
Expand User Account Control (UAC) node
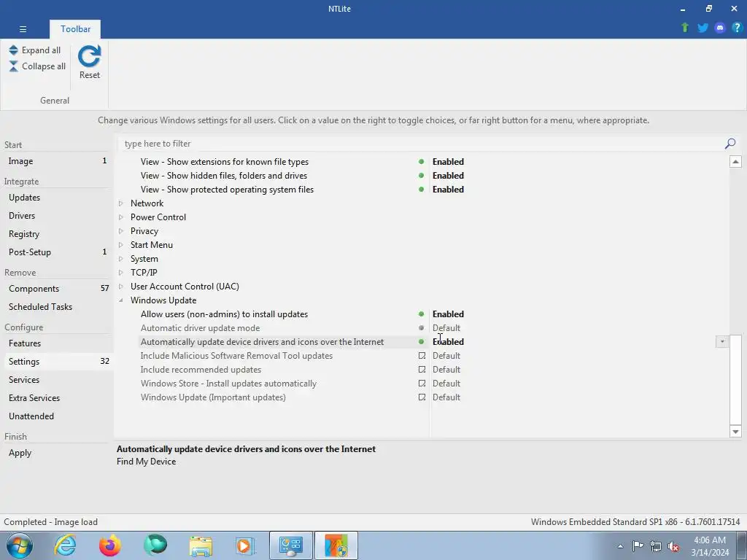tap(121, 286)
